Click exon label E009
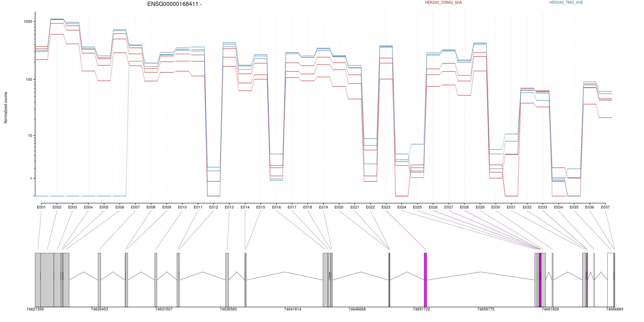This screenshot has height=322, width=644. [x=167, y=207]
